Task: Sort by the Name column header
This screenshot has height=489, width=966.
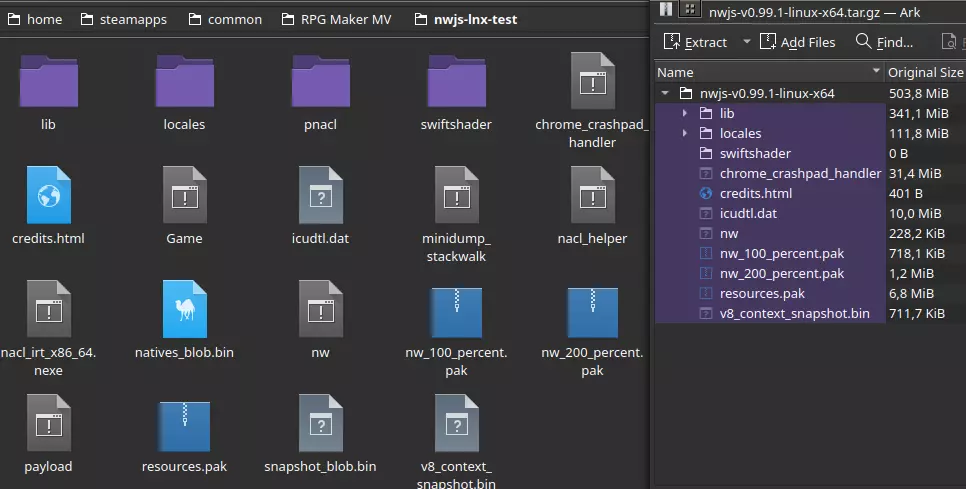Action: [x=769, y=72]
